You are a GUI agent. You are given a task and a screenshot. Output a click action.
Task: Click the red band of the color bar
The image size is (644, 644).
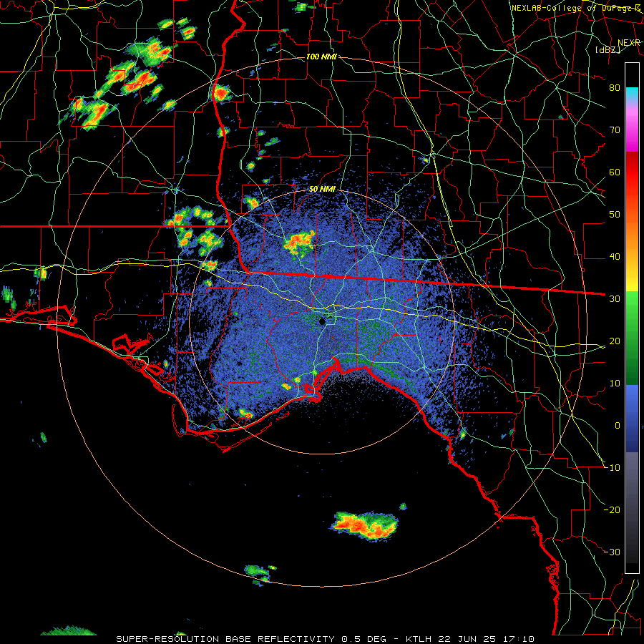click(632, 172)
